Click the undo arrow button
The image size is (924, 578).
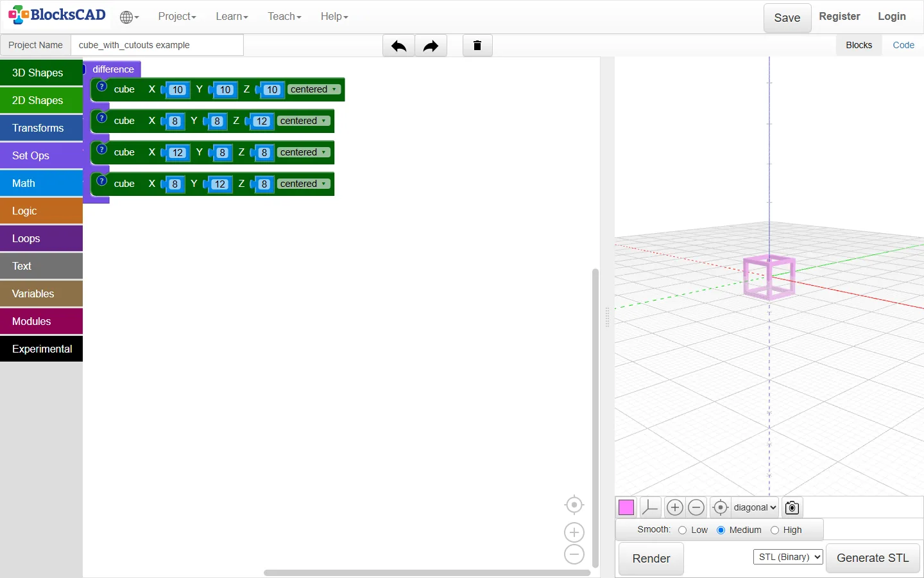(398, 46)
